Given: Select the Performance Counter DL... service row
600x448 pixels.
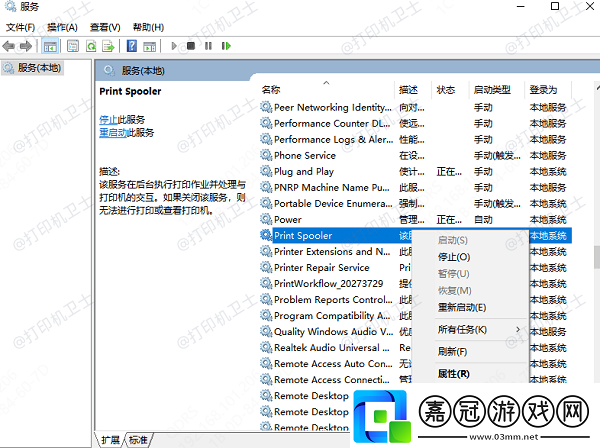Looking at the screenshot, I should tap(416, 123).
